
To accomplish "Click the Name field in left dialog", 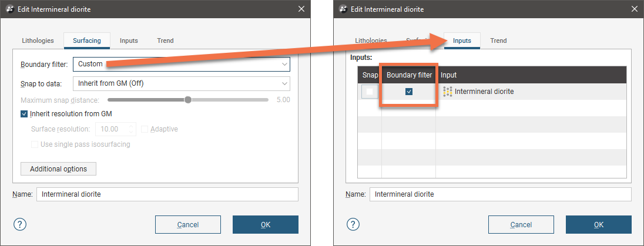I will (x=167, y=194).
